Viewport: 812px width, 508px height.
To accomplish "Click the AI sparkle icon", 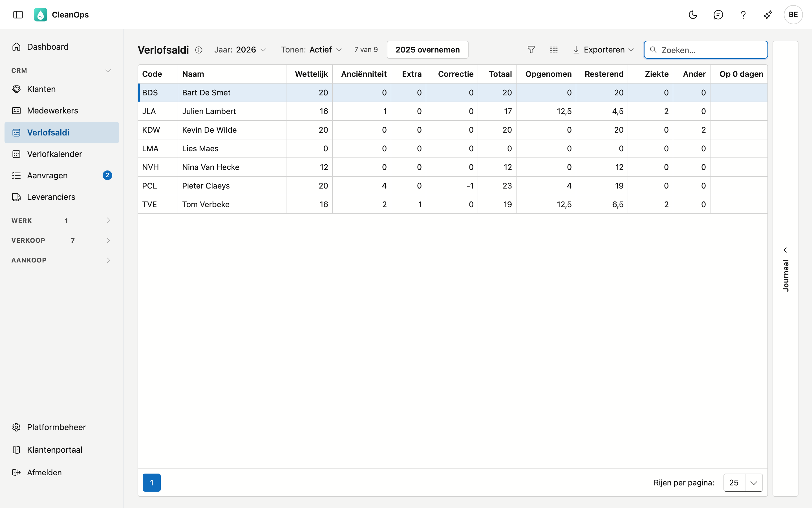I will (x=768, y=14).
